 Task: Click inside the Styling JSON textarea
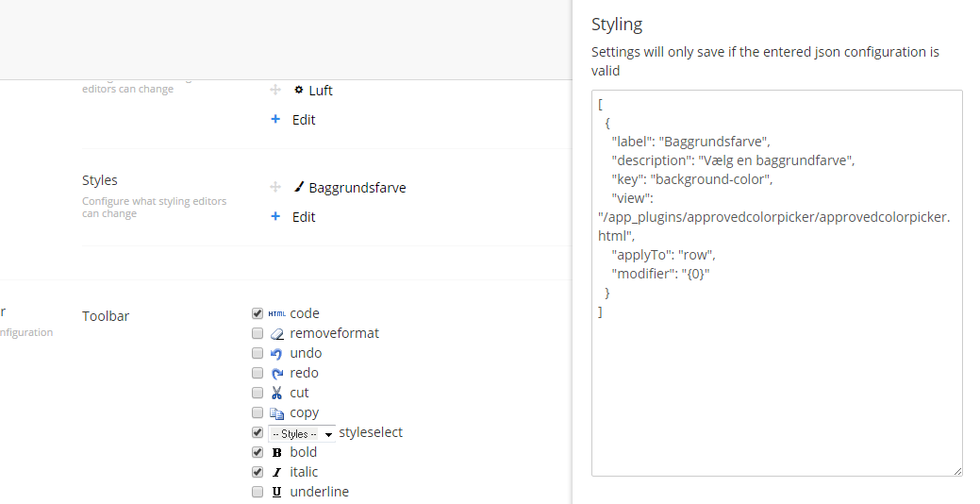(x=777, y=282)
